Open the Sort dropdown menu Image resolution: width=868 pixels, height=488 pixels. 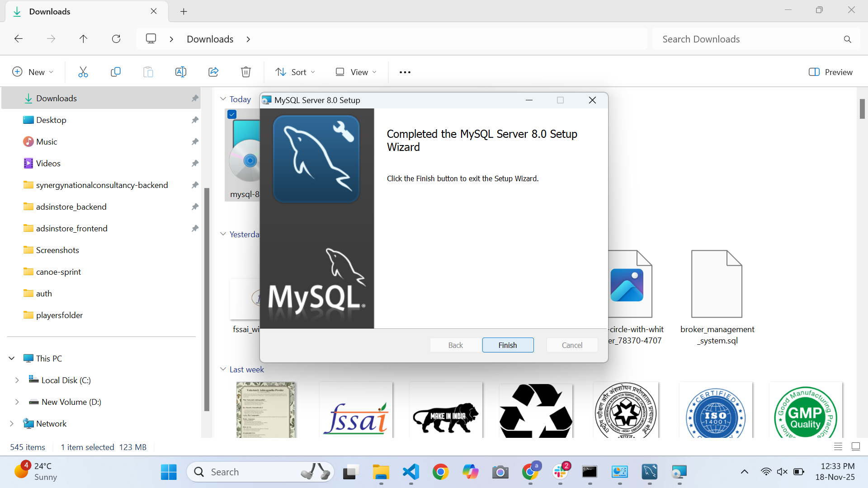295,72
